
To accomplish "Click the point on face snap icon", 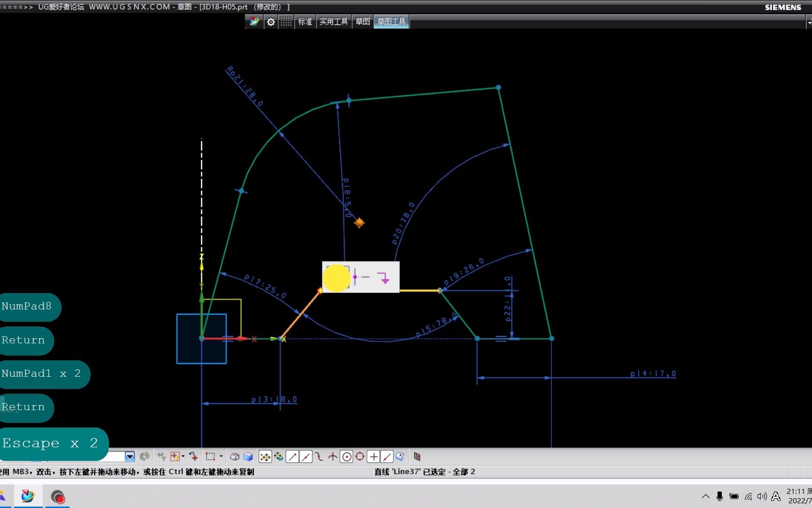I will [x=400, y=457].
